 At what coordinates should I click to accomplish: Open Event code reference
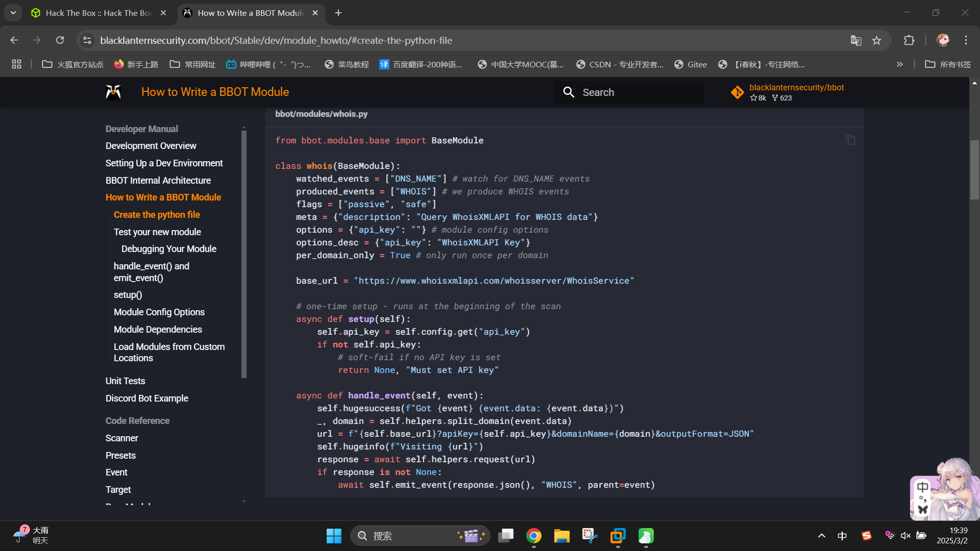click(x=116, y=472)
